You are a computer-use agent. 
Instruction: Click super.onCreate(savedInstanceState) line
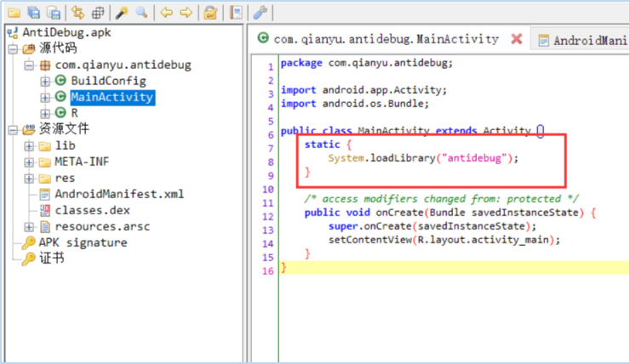coord(432,226)
